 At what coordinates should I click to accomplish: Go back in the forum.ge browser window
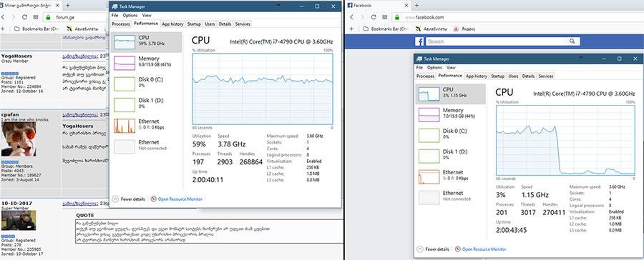point(3,17)
